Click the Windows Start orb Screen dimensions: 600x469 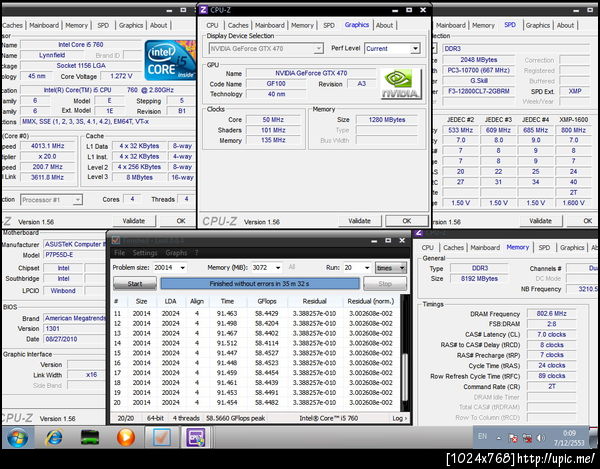[17, 437]
